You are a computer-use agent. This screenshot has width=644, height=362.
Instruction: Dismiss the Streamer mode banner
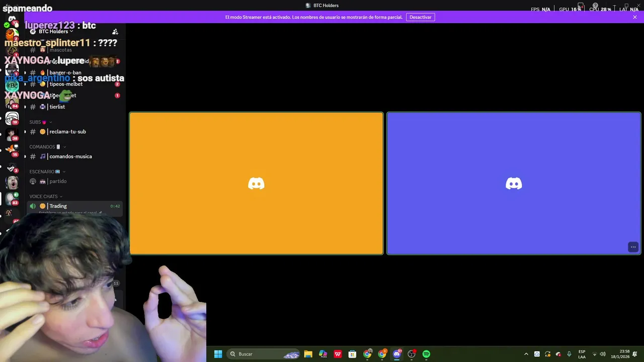[635, 17]
